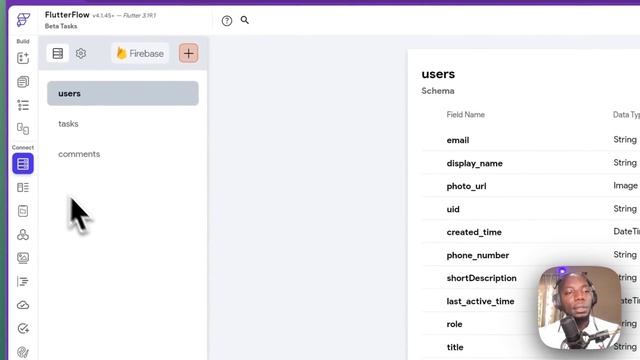Click the Image data type of photo_url
This screenshot has width=640, height=360.
[625, 186]
